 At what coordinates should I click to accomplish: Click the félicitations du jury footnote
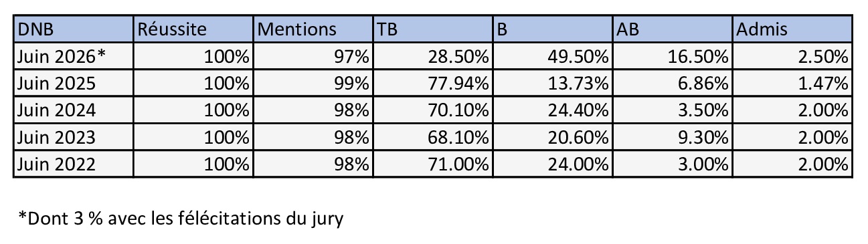click(x=181, y=218)
